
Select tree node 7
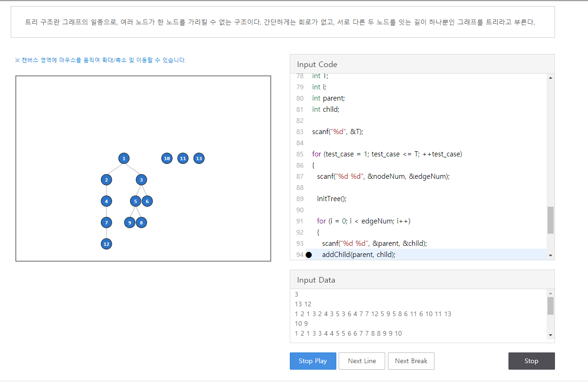coord(107,223)
